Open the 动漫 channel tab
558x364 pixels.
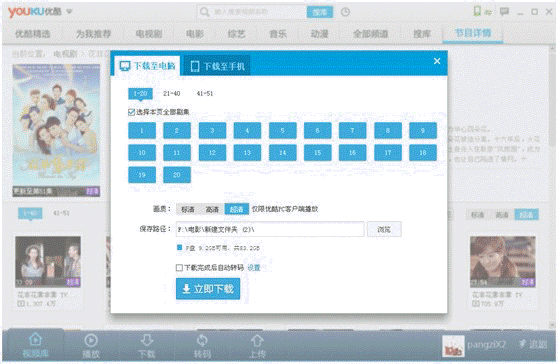(x=320, y=34)
